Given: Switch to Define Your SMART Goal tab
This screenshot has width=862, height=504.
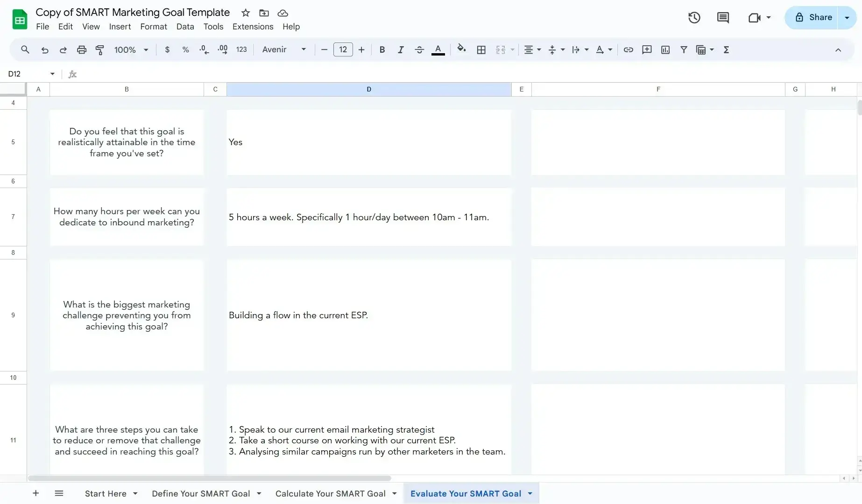Looking at the screenshot, I should pyautogui.click(x=201, y=493).
